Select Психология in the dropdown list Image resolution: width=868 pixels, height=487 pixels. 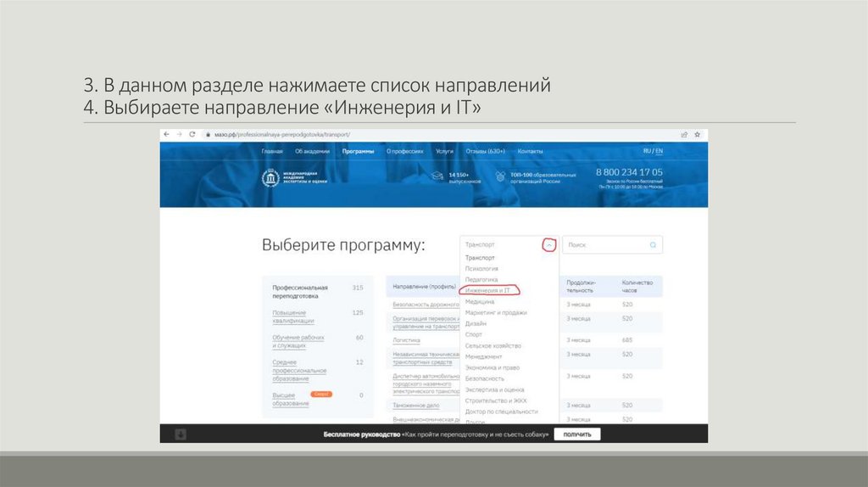tap(481, 269)
